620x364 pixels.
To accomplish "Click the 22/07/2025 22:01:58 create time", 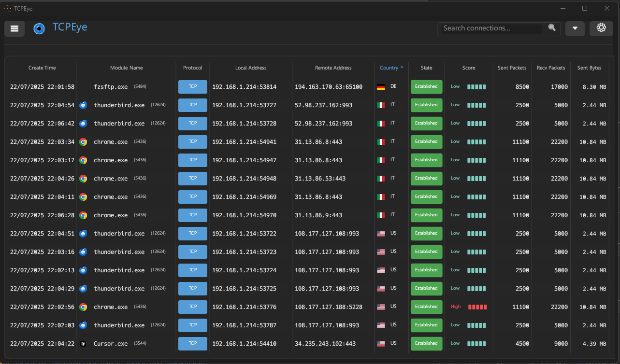I will pos(42,87).
